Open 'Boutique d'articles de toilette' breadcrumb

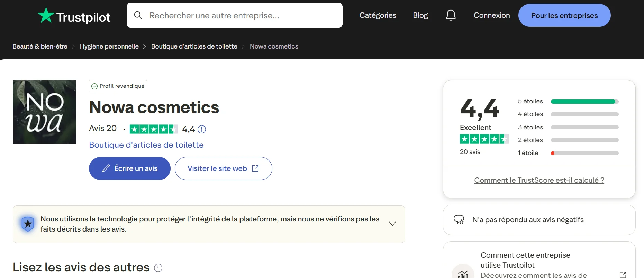[x=194, y=46]
